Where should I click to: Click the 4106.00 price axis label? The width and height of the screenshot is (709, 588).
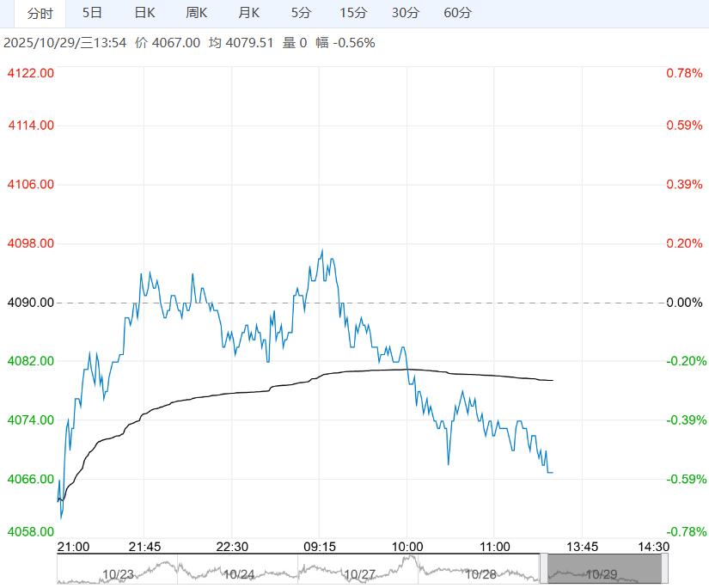(31, 184)
